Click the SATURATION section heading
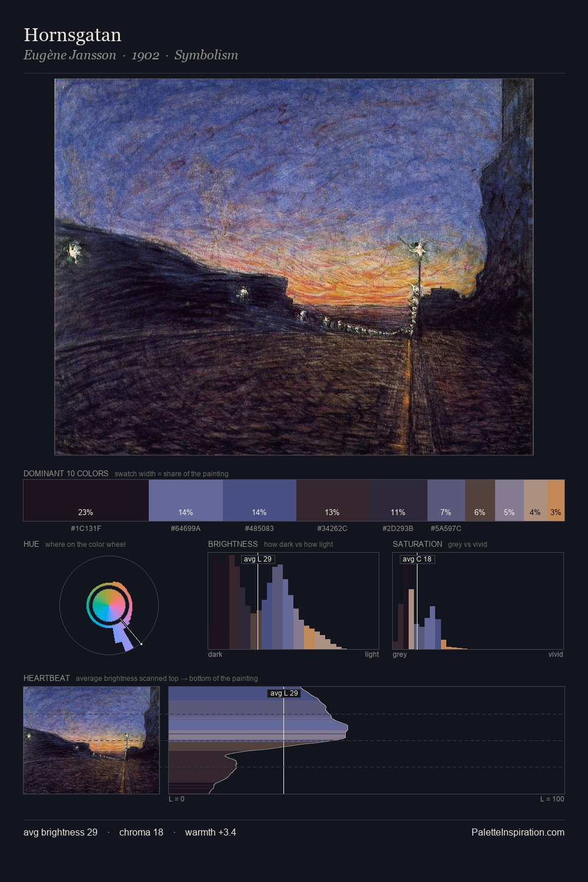This screenshot has width=588, height=882. 417,544
